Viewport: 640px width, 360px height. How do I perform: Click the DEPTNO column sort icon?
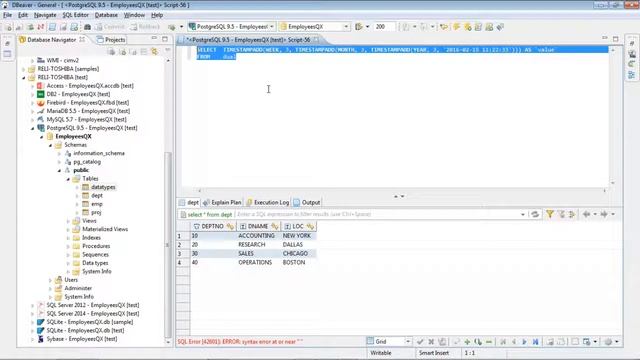pyautogui.click(x=230, y=226)
